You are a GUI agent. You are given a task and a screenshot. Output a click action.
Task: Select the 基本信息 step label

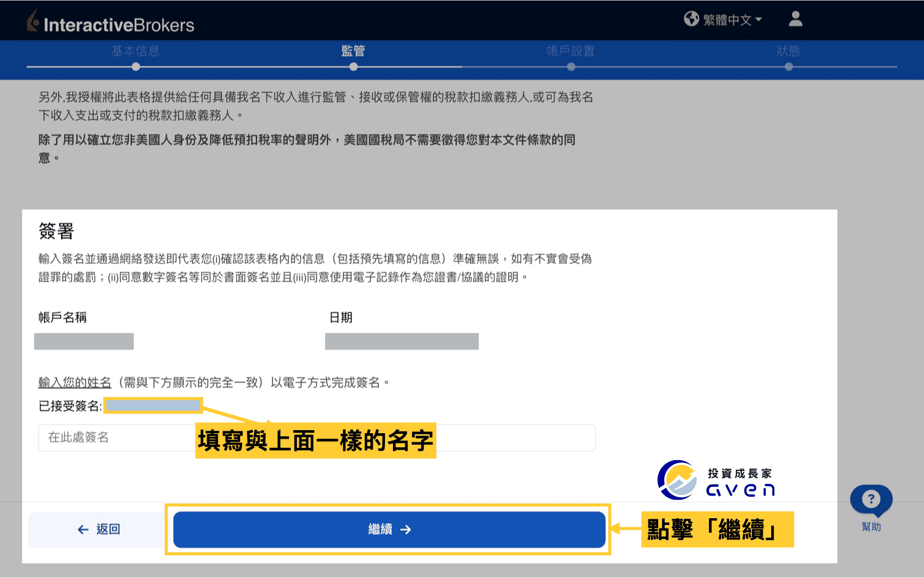point(135,51)
